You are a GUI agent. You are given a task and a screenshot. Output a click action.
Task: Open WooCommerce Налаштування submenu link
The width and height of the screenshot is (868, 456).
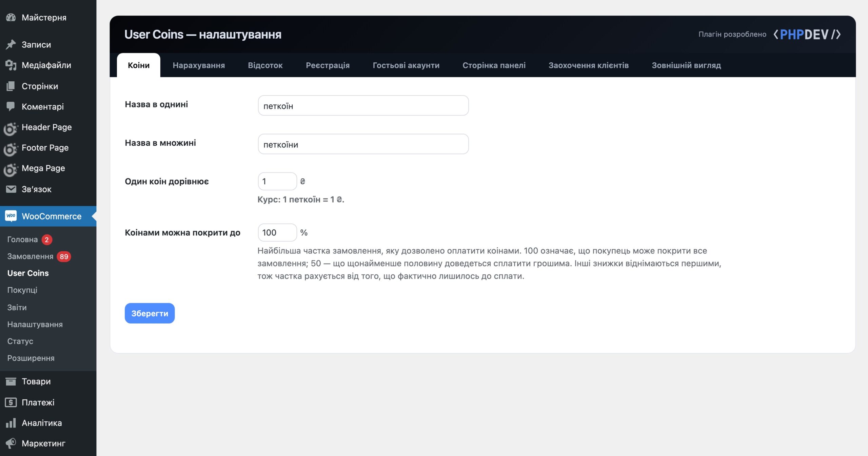pos(35,324)
